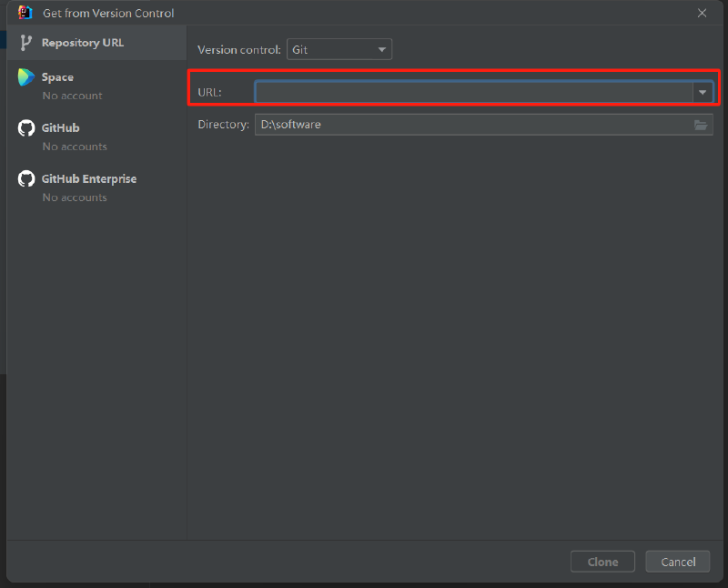This screenshot has width=728, height=588.
Task: Close the Get from Version Control dialog
Action: [x=702, y=13]
